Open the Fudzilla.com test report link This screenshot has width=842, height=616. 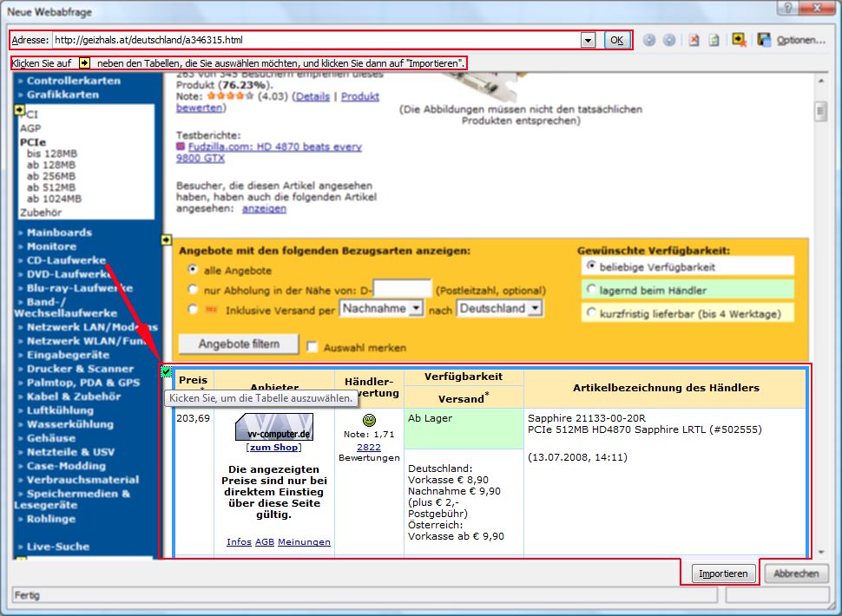click(x=269, y=152)
